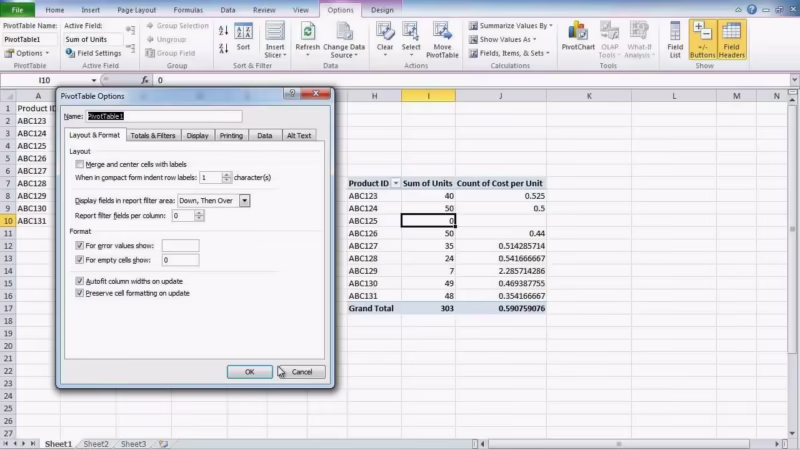Image resolution: width=800 pixels, height=450 pixels.
Task: Click Sort Z to A icon
Action: point(223,49)
